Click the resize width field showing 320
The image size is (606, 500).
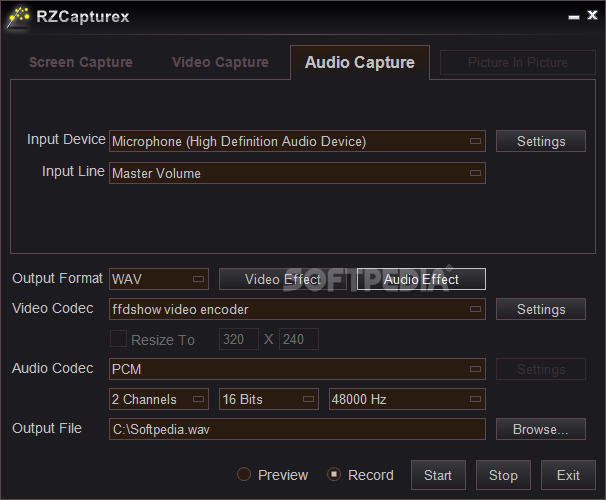pos(238,339)
